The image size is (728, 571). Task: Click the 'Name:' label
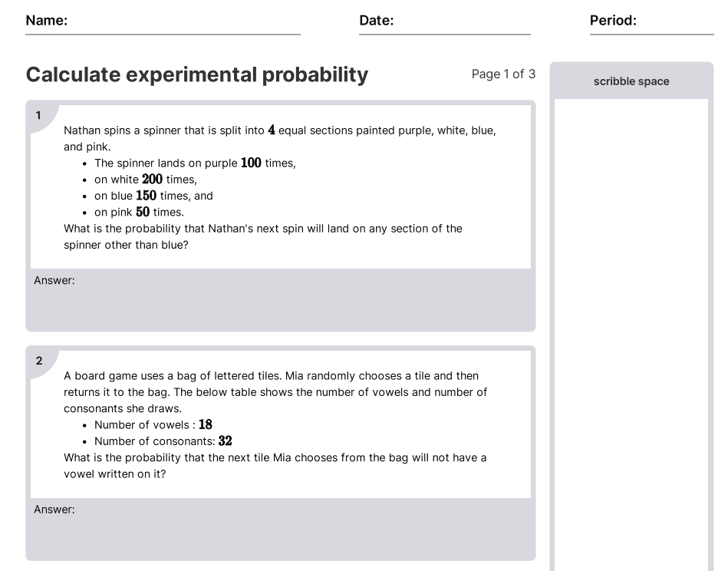pyautogui.click(x=47, y=21)
